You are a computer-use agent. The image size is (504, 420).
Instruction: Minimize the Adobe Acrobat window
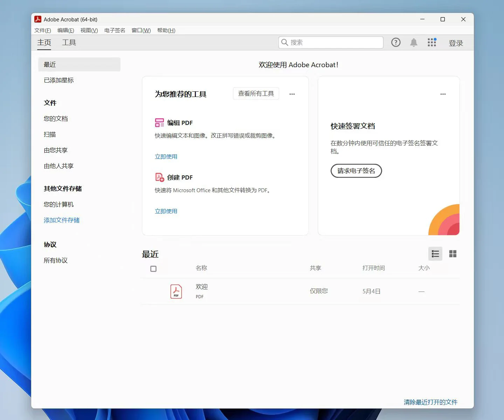422,19
